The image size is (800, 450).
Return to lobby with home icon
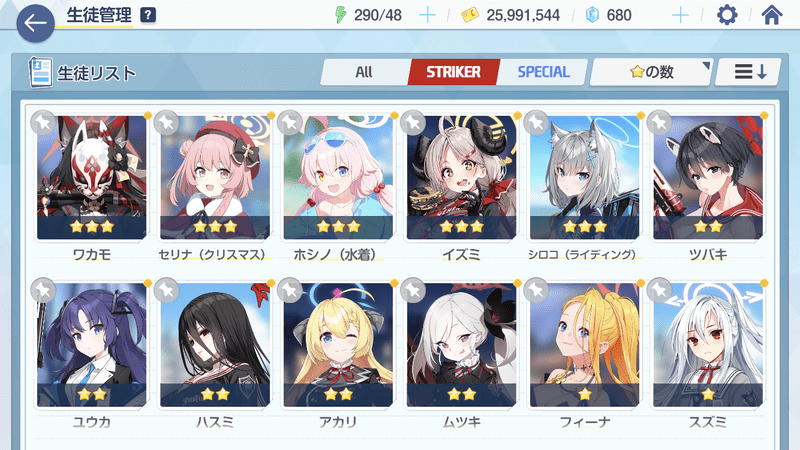click(x=771, y=15)
